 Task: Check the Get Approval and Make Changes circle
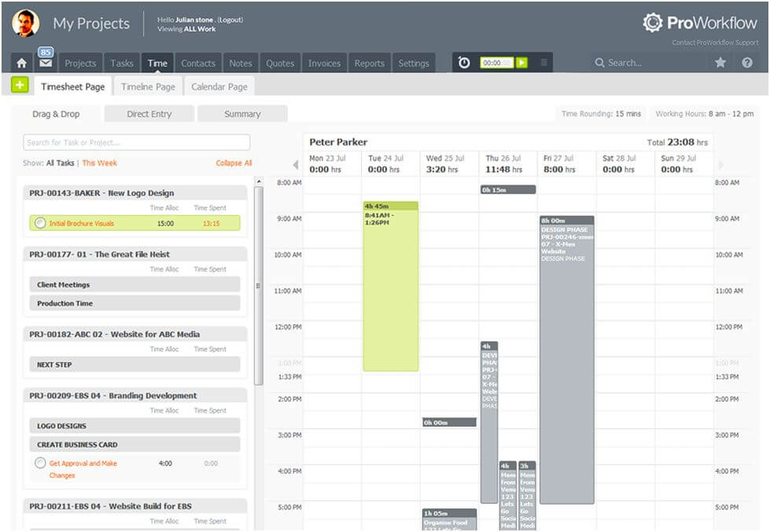click(40, 464)
